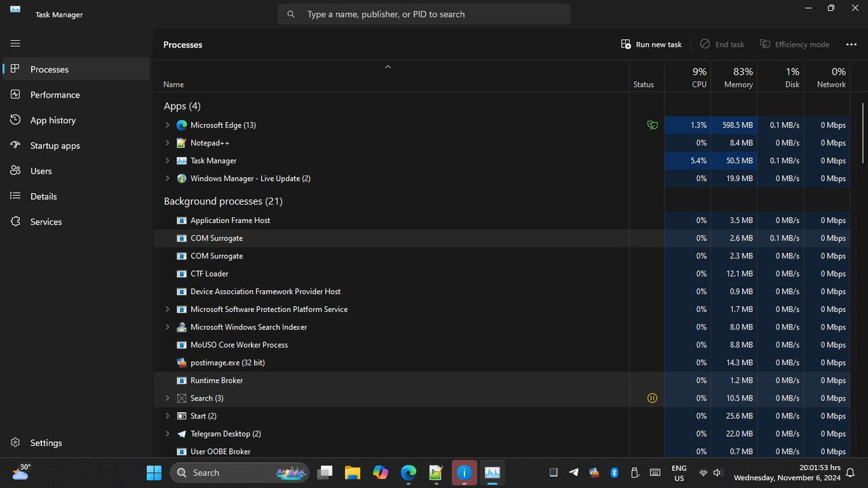Expand the Notepad++ process group
The image size is (868, 488).
tap(167, 143)
